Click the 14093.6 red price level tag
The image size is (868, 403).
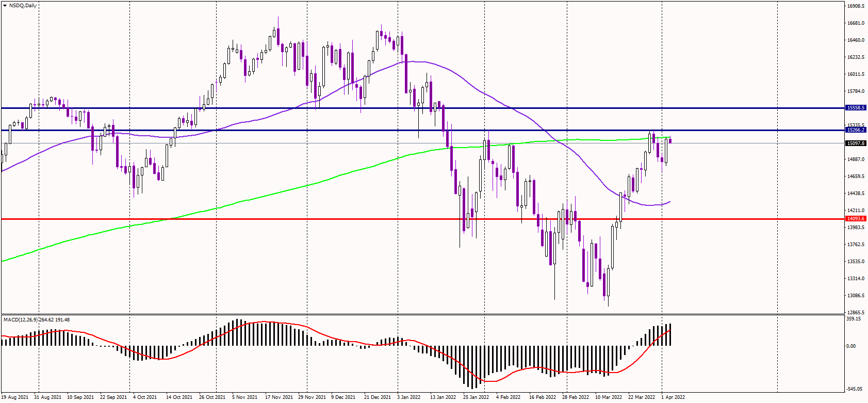(856, 219)
